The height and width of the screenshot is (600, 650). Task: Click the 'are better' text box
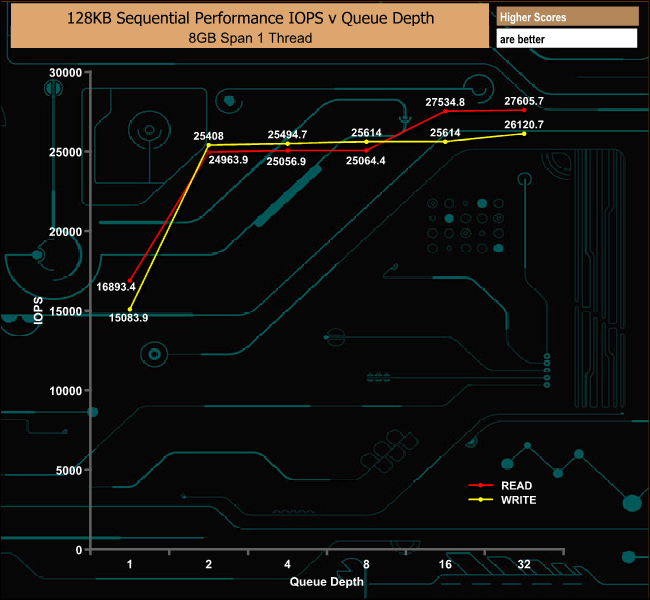click(x=567, y=39)
